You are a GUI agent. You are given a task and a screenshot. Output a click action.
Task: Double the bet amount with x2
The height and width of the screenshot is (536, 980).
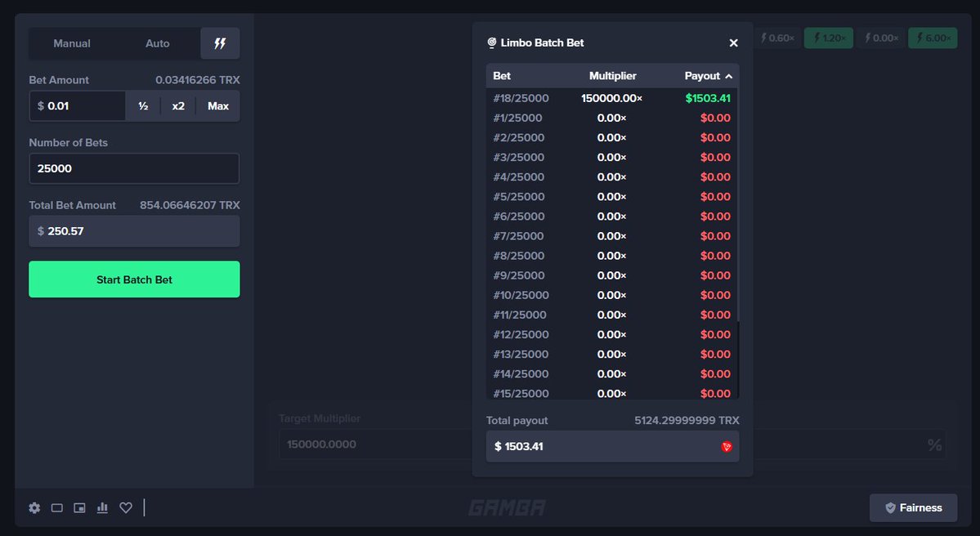point(178,106)
